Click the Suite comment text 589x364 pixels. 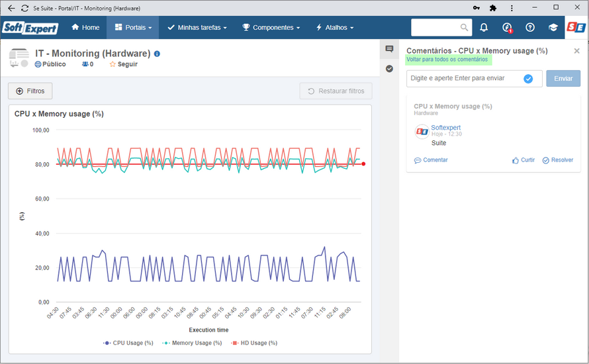(x=439, y=143)
